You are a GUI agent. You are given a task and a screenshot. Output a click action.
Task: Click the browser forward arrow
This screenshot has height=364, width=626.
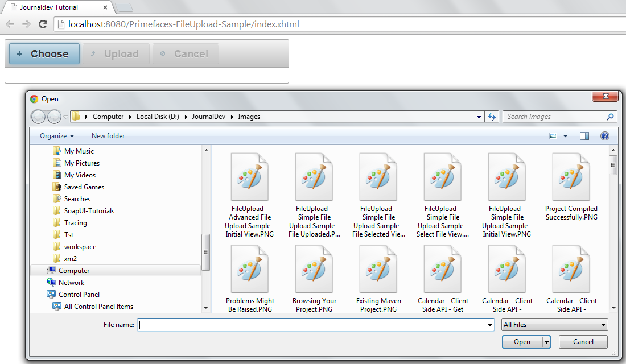(x=26, y=24)
